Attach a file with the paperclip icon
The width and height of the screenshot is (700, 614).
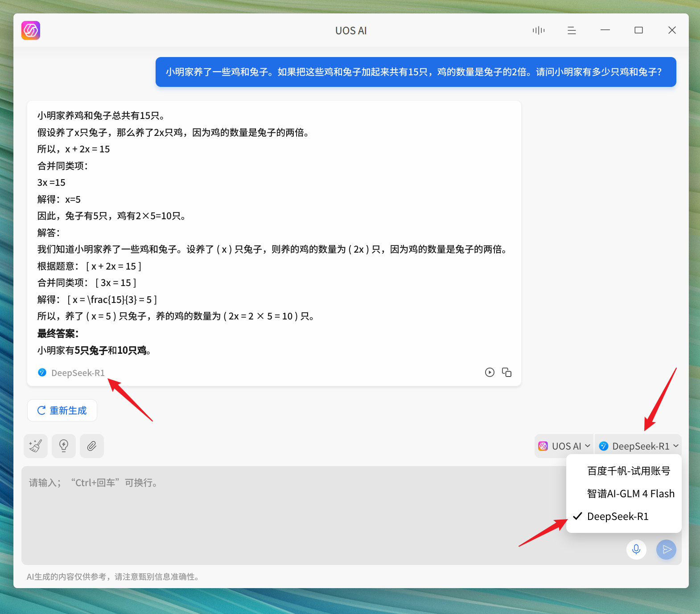pos(92,446)
